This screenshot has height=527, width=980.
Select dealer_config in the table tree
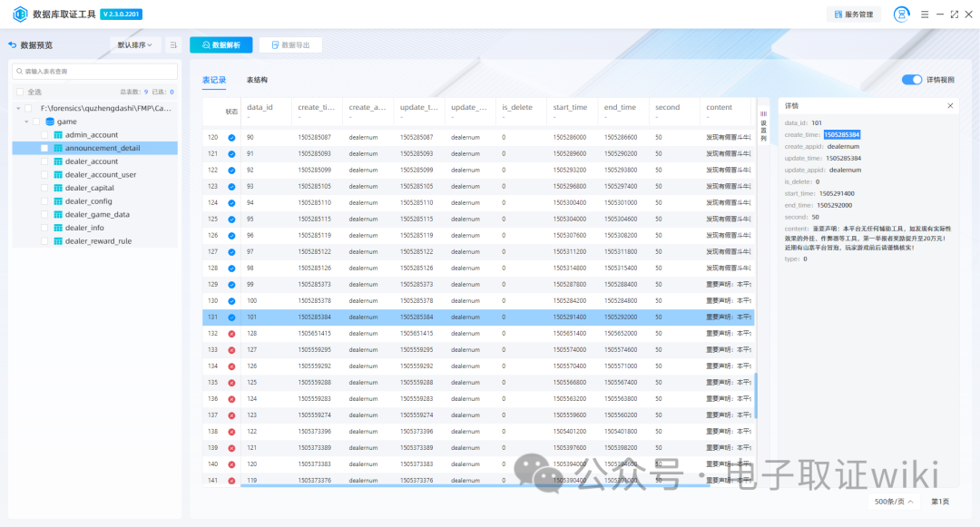click(89, 201)
